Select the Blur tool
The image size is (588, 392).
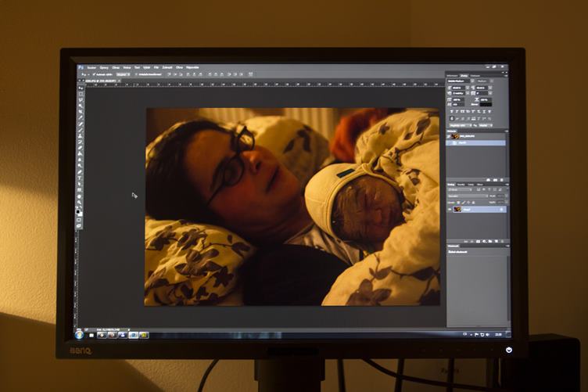pos(81,160)
